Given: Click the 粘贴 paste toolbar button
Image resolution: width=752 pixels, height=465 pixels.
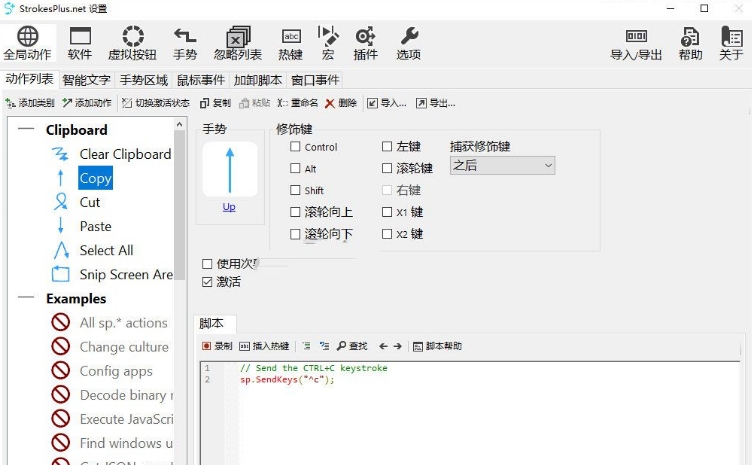Looking at the screenshot, I should point(255,103).
